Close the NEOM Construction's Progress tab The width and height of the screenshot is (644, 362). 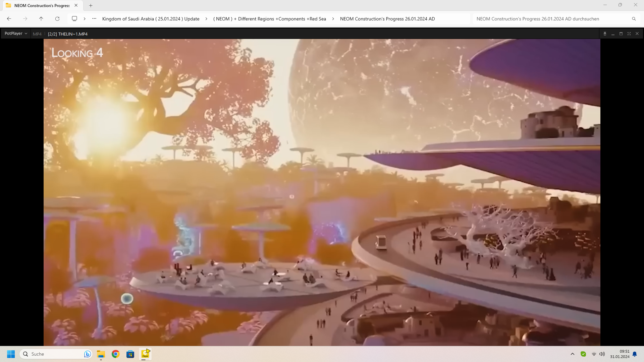[x=76, y=5]
